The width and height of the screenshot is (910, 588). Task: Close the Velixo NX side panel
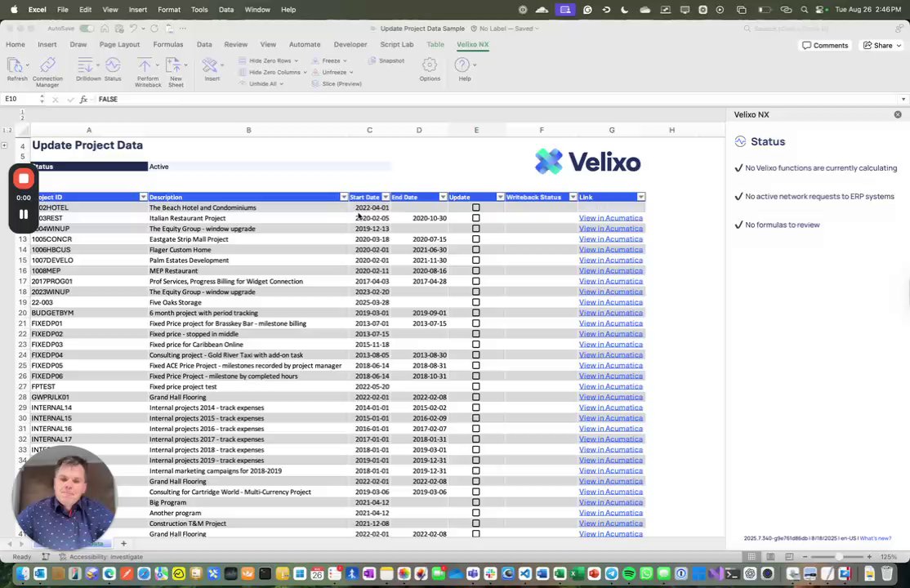point(898,114)
